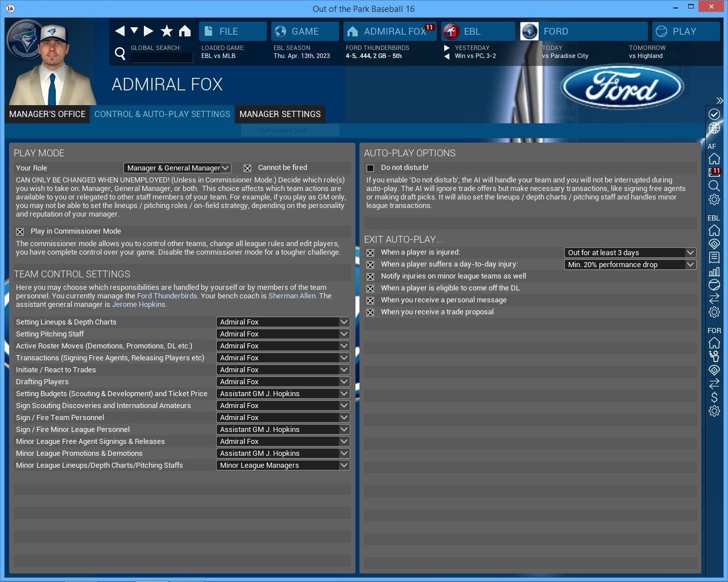
Task: Open Setting Pitching Staff dropdown
Action: (x=283, y=334)
